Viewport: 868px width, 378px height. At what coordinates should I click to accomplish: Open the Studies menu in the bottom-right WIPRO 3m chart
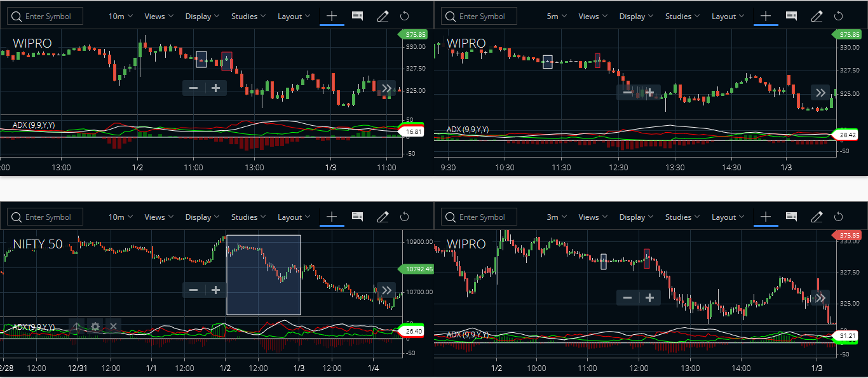[x=682, y=217]
